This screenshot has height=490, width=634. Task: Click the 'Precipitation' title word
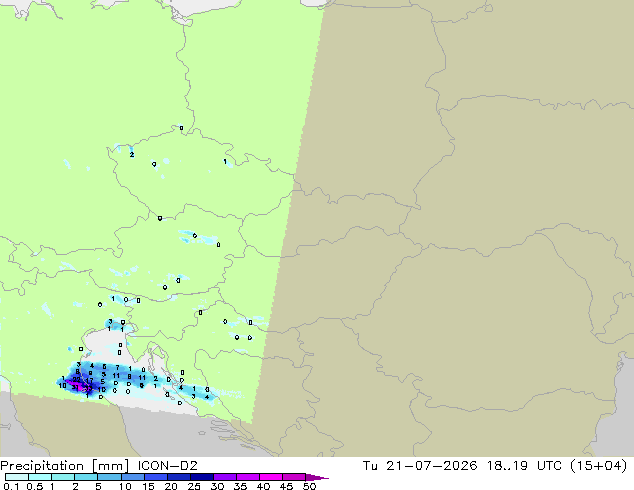click(x=42, y=466)
